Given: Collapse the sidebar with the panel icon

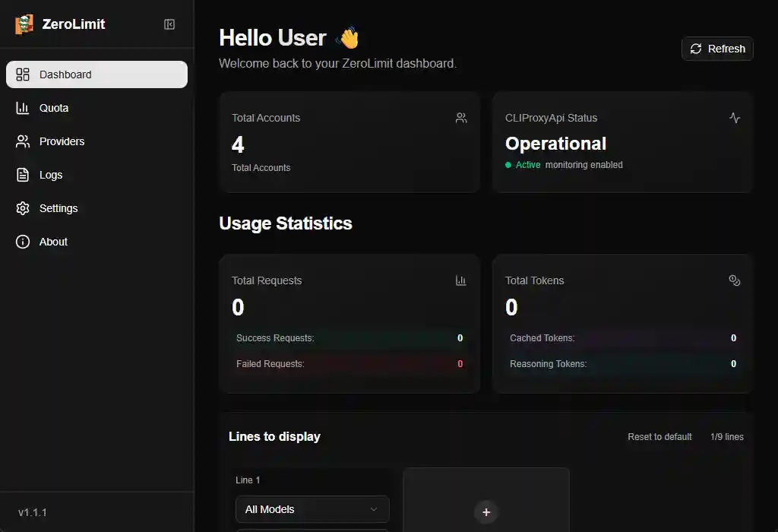Looking at the screenshot, I should pyautogui.click(x=169, y=24).
